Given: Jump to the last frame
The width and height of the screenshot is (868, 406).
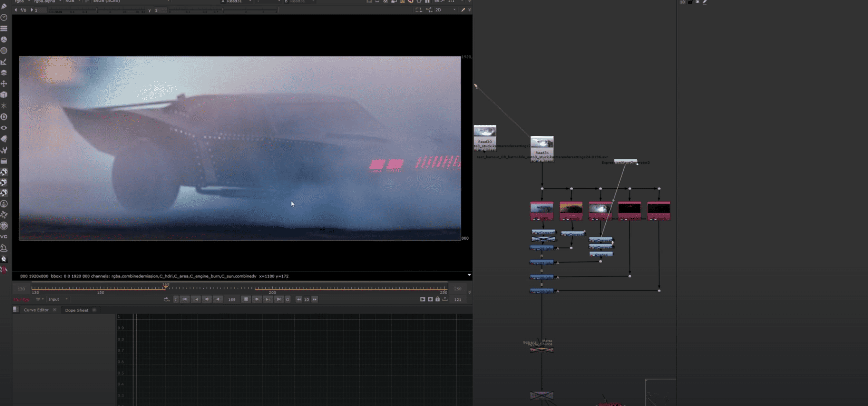Looking at the screenshot, I should 279,299.
